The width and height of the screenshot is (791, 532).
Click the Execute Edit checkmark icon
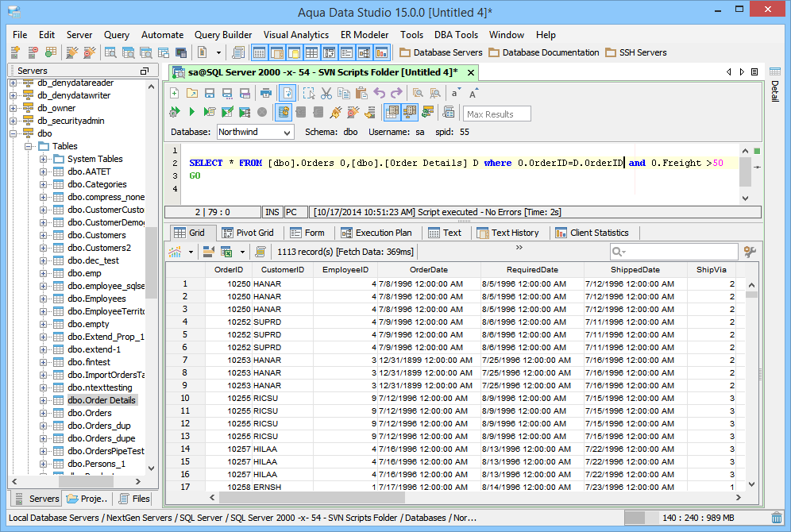click(x=227, y=112)
